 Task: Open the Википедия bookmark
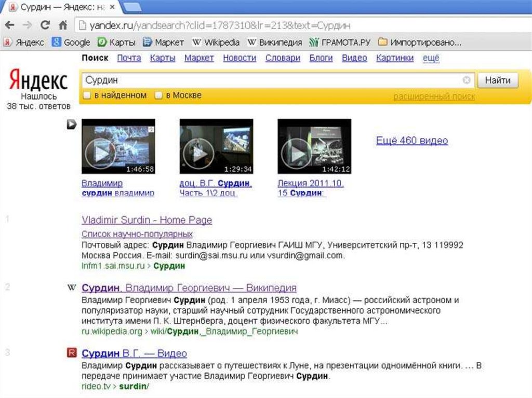pos(275,43)
